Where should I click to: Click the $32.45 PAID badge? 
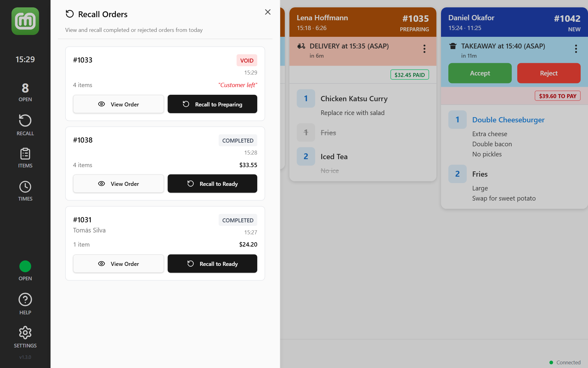[x=409, y=75]
